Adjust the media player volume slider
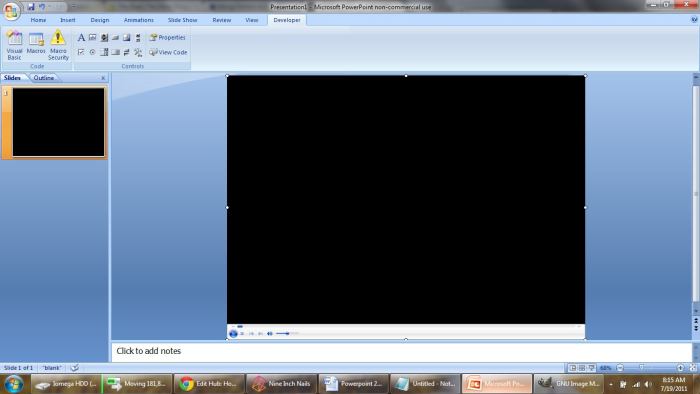 tap(287, 333)
